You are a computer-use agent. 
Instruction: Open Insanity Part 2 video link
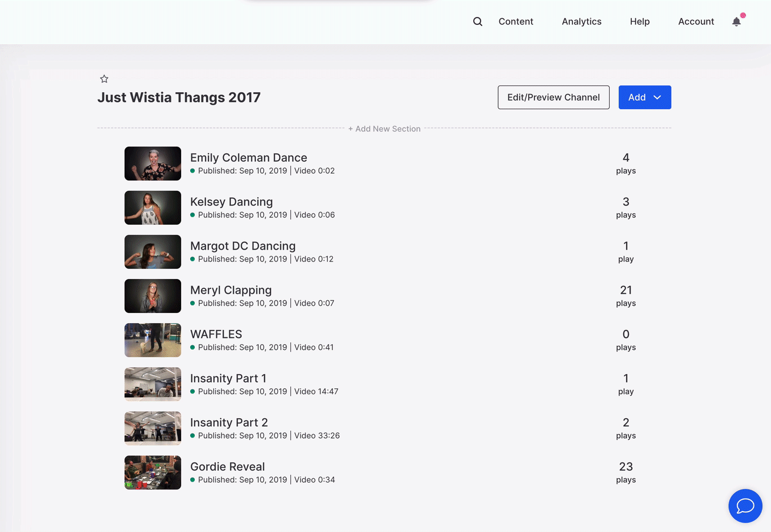point(229,422)
